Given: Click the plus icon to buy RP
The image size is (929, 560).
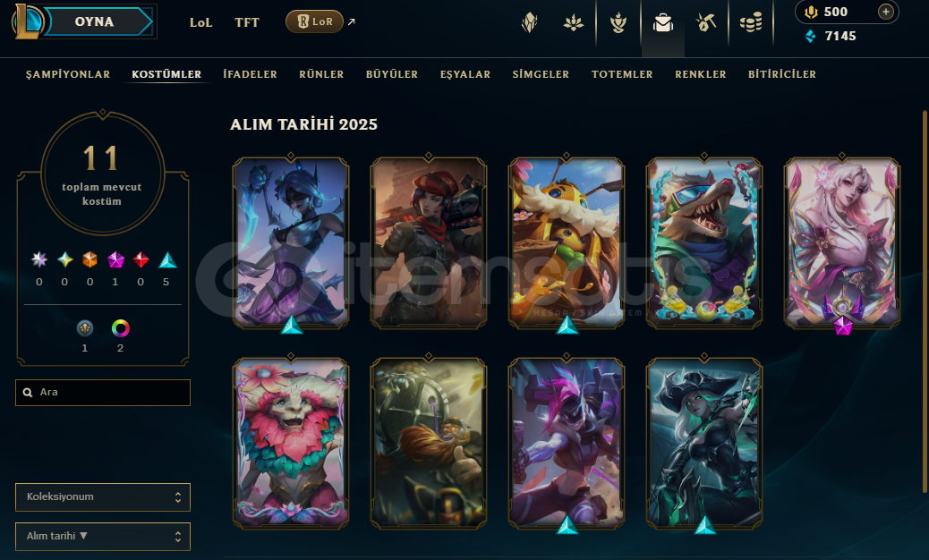Looking at the screenshot, I should [x=885, y=12].
